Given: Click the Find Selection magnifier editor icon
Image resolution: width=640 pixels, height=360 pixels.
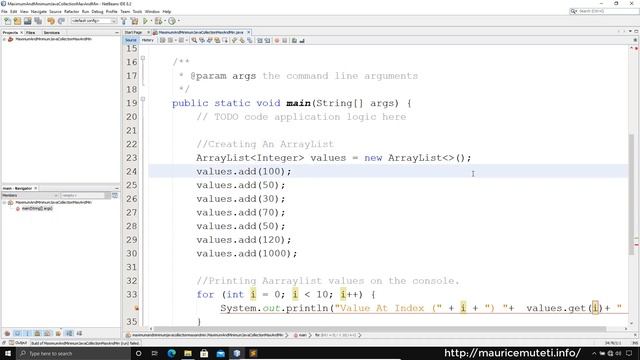Looking at the screenshot, I should pyautogui.click(x=194, y=40).
